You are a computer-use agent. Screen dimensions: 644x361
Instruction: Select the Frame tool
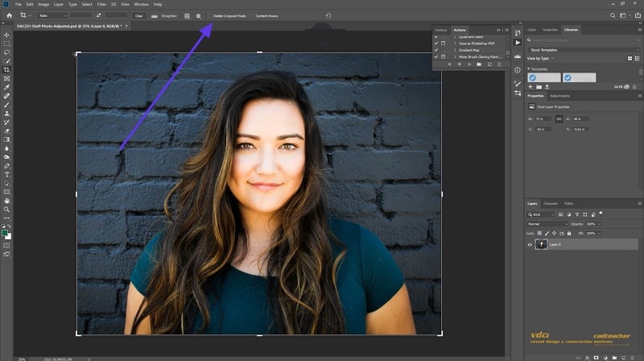(6, 78)
